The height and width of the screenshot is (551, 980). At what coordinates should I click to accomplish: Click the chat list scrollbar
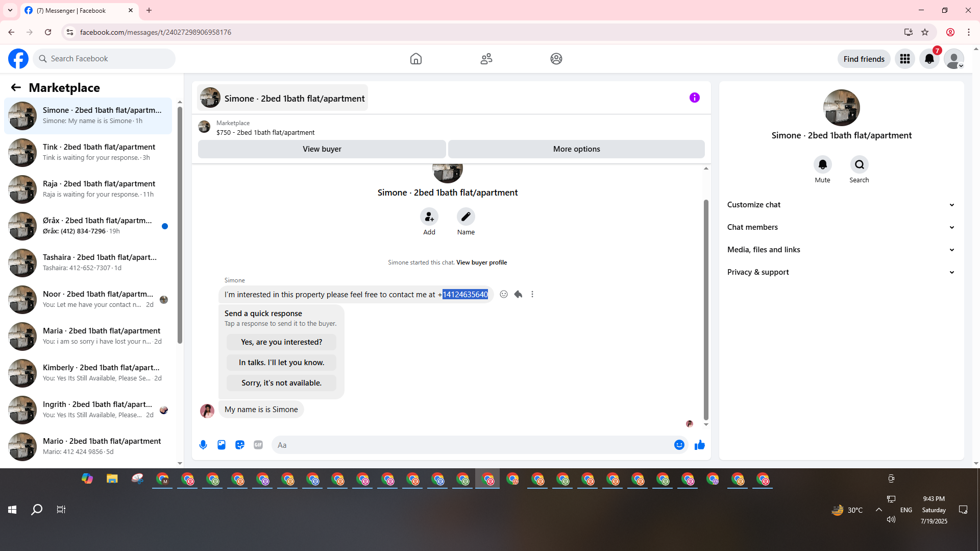point(180,225)
